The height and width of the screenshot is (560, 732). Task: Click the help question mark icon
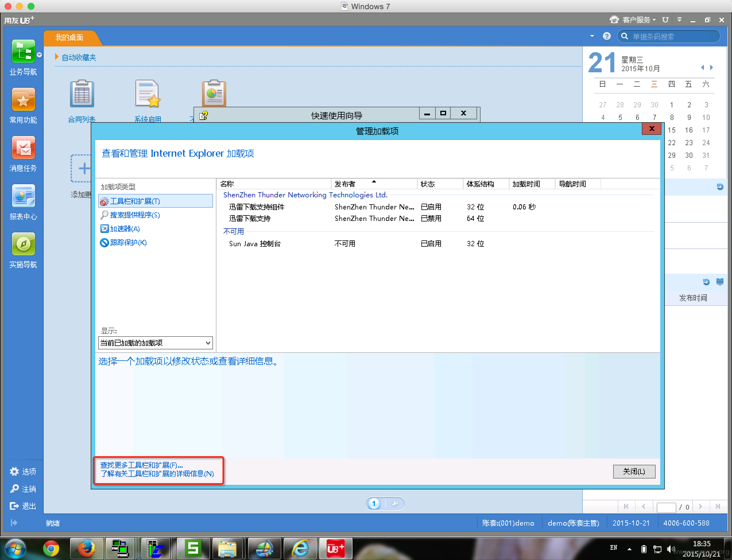607,36
